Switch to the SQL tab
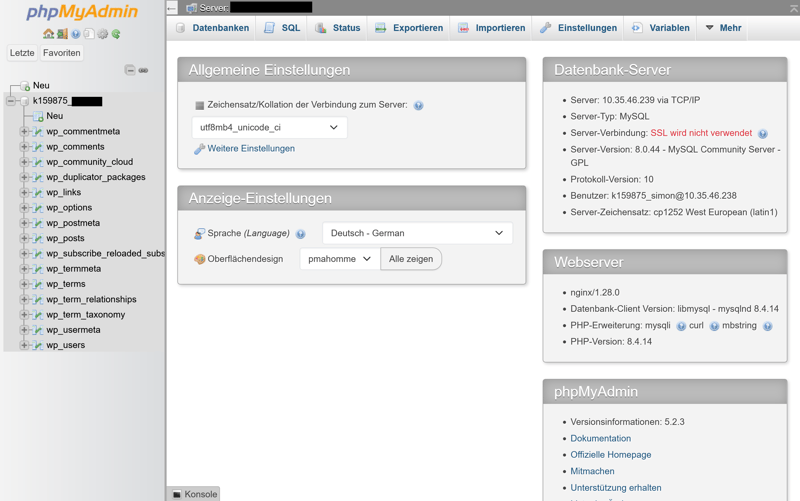 pos(282,28)
